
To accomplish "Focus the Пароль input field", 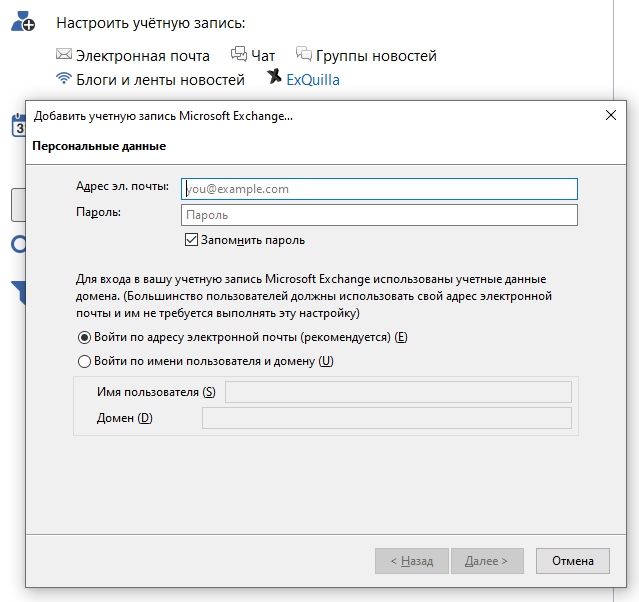I will [x=379, y=215].
